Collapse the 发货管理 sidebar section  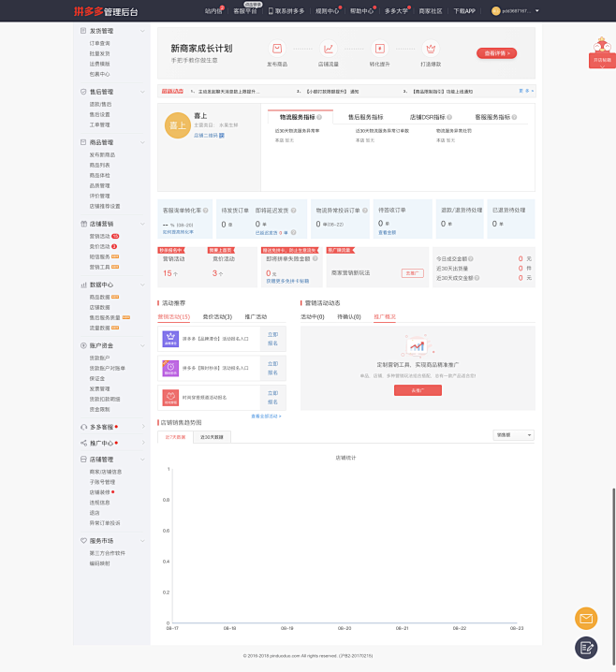point(142,31)
